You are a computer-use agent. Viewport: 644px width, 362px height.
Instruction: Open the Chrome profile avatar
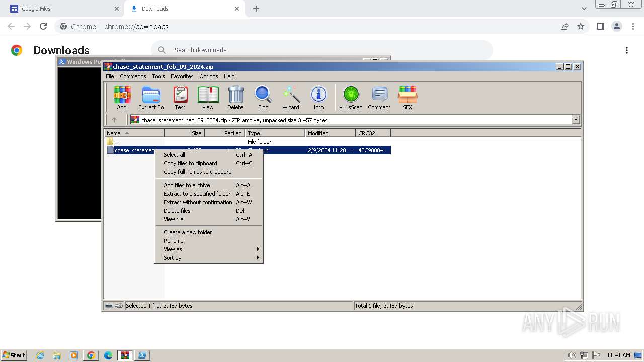click(x=617, y=26)
